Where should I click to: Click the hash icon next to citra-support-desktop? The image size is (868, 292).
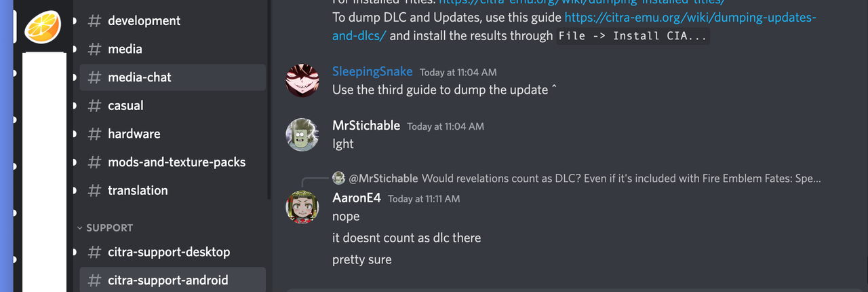95,252
